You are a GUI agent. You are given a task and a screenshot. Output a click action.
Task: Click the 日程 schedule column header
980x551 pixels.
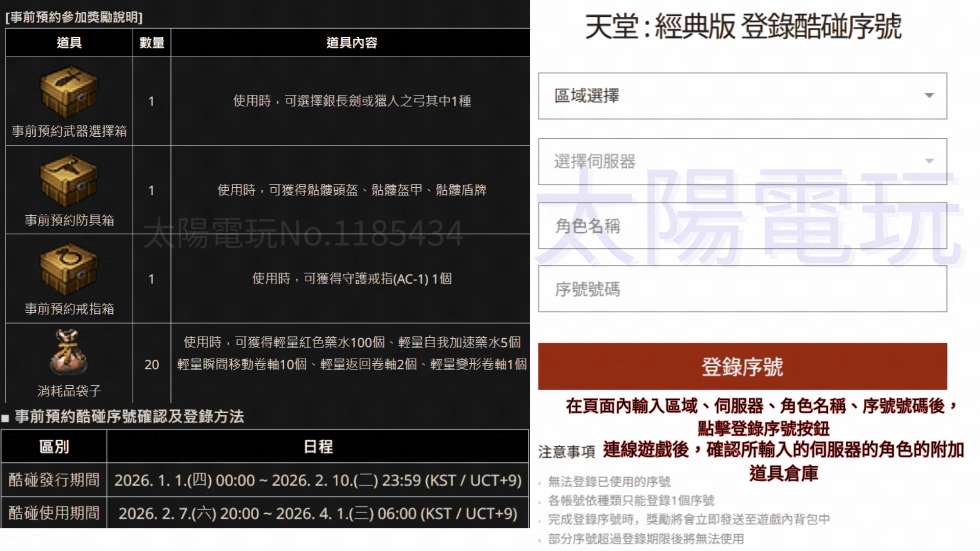point(317,447)
